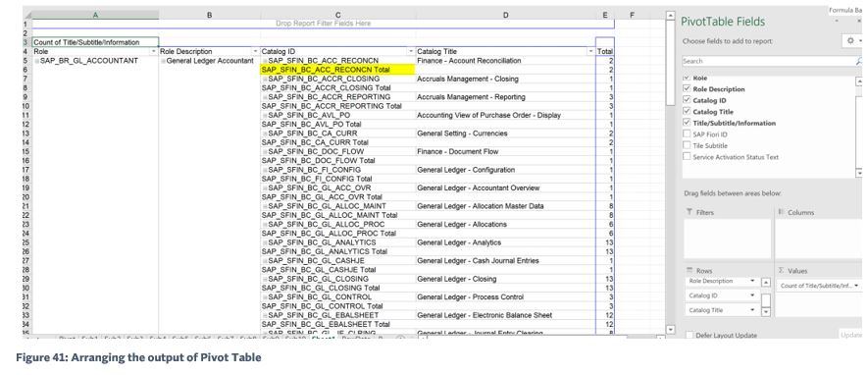This screenshot has width=868, height=375.
Task: Click 'General Ledger - Cash Journal Entries' cell
Action: click(505, 261)
